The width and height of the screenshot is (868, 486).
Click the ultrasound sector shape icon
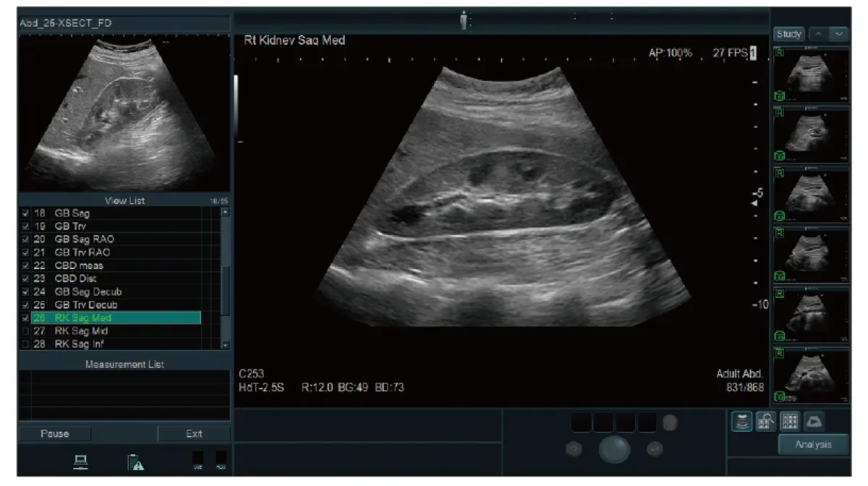(x=813, y=422)
